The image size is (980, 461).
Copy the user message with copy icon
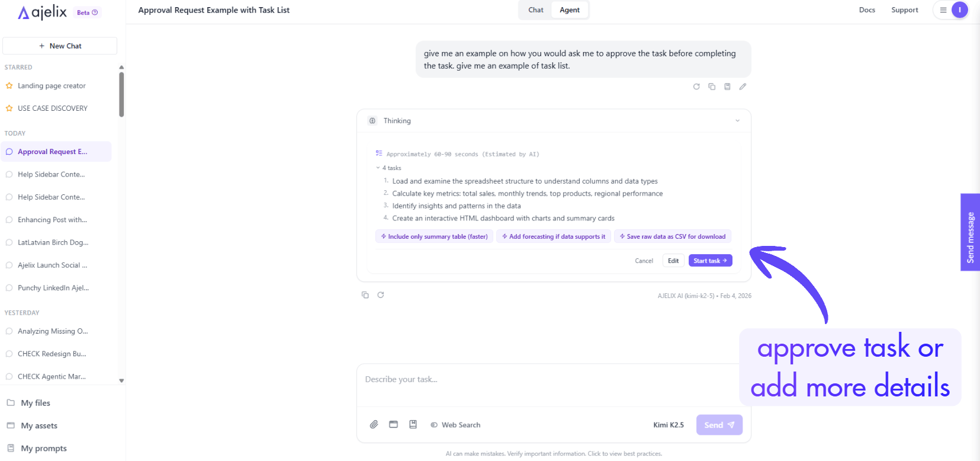click(x=712, y=87)
